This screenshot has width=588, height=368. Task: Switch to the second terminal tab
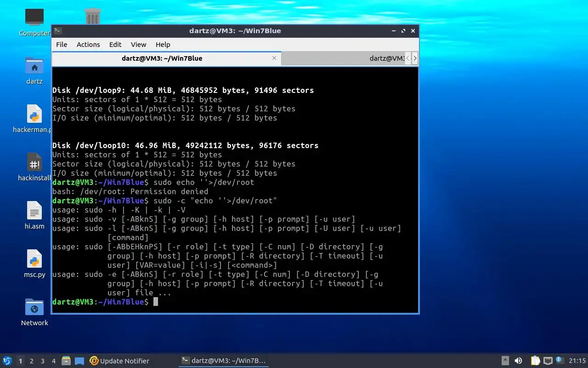pos(343,58)
